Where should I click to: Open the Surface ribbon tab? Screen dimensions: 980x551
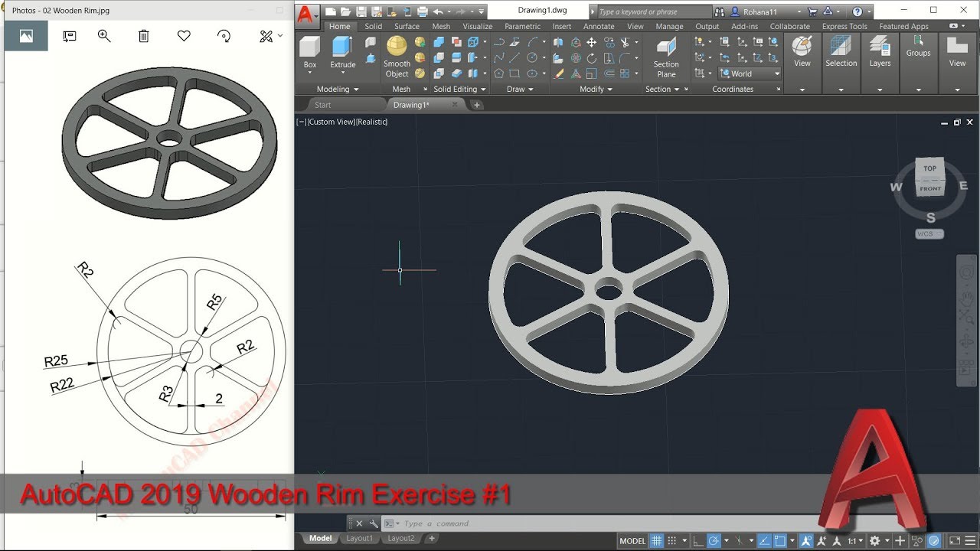tap(407, 26)
